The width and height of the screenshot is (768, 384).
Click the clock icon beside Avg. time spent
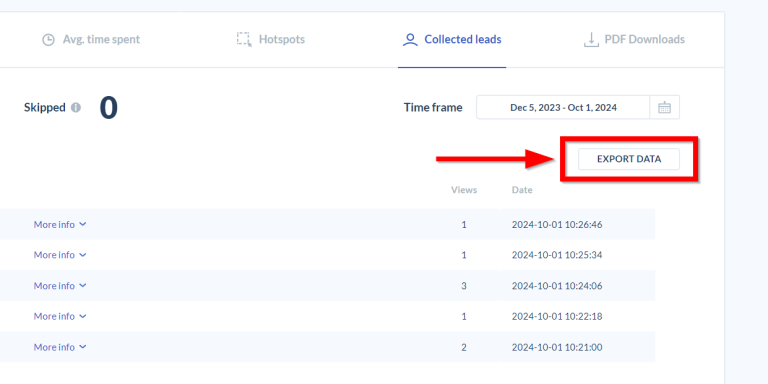[x=48, y=40]
